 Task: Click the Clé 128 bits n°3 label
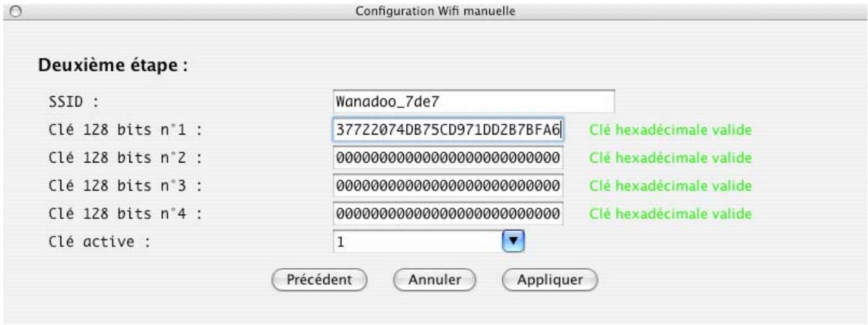coord(124,186)
